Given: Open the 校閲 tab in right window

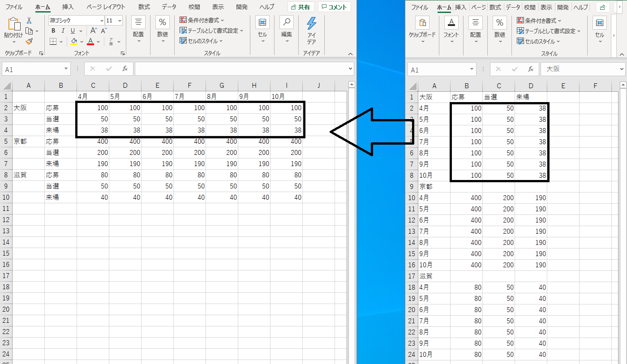Looking at the screenshot, I should [530, 7].
